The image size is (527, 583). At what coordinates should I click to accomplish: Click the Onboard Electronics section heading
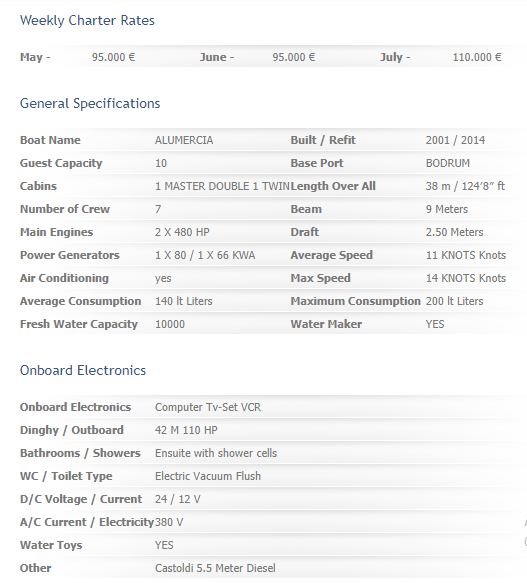[83, 371]
